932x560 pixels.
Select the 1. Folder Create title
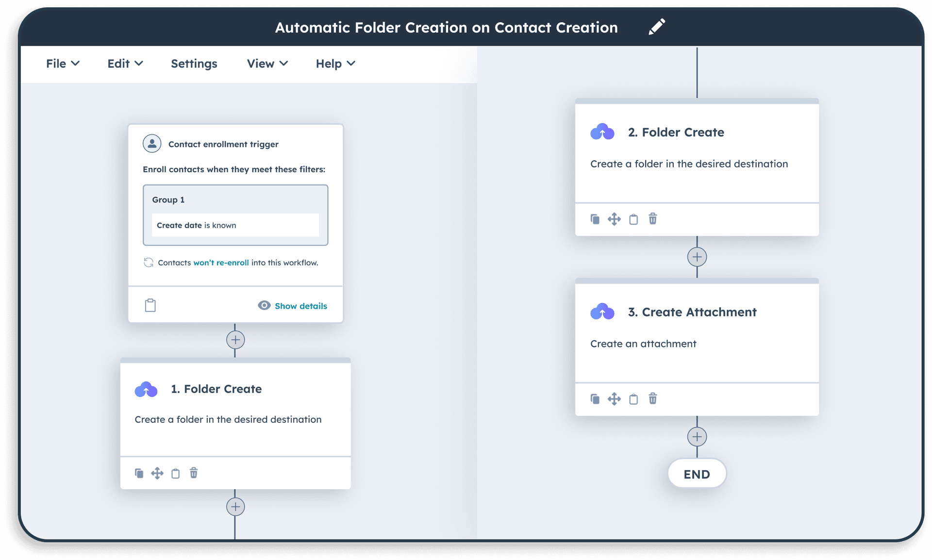[216, 389]
